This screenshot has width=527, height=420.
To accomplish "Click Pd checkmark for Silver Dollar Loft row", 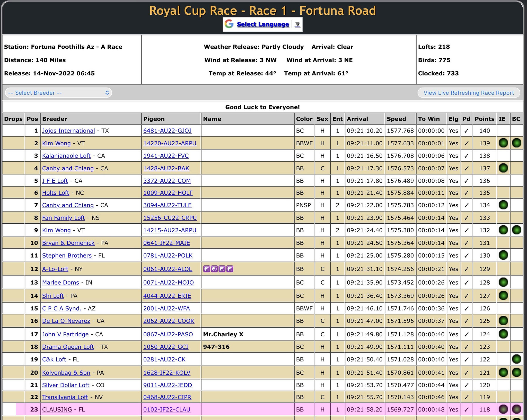I will coord(466,385).
